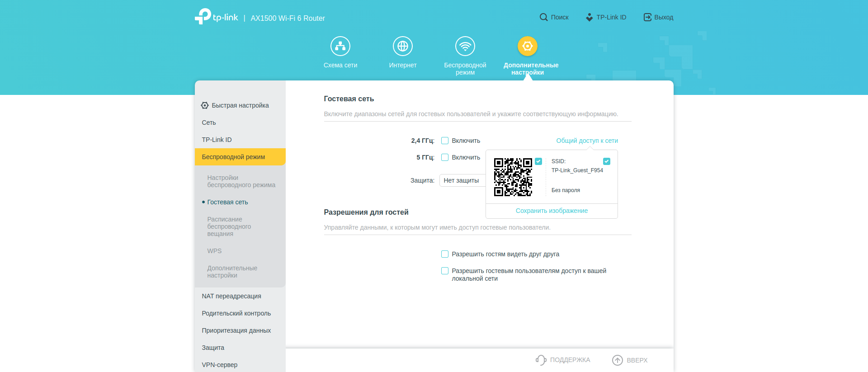Open the Схема сети network map icon
This screenshot has height=372, width=868.
point(340,46)
